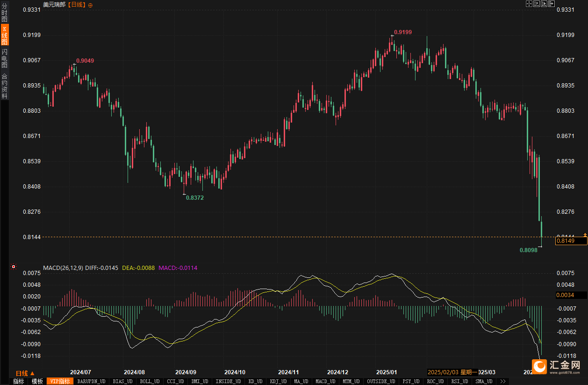Click the 2024/12 date axis label

click(337, 372)
